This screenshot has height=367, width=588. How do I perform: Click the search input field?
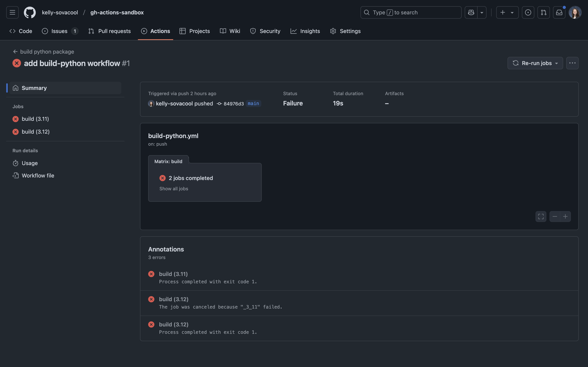(411, 12)
